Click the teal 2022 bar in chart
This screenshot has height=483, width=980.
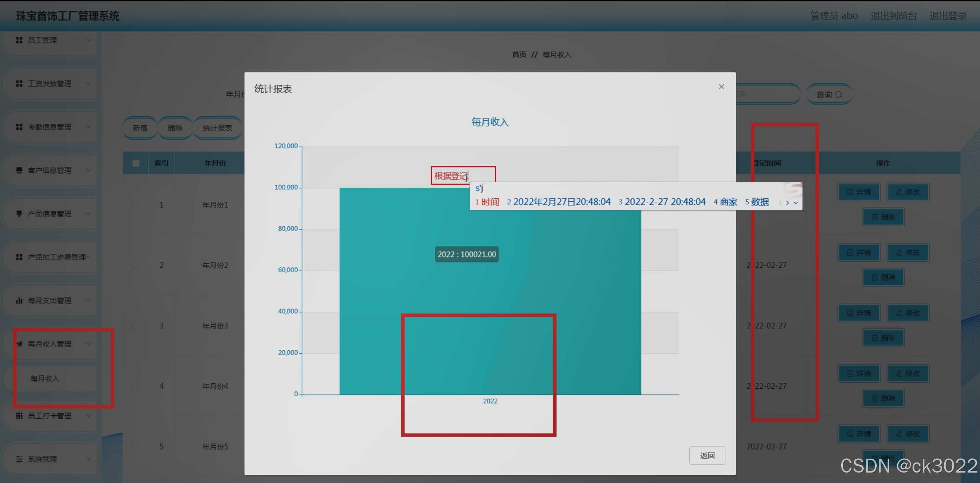point(490,291)
